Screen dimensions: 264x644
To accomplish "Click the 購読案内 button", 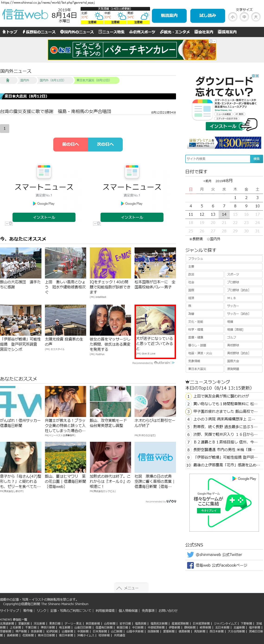I will (169, 16).
